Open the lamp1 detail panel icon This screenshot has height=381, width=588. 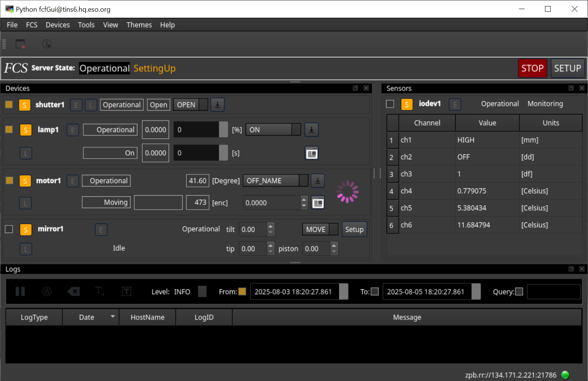tap(311, 153)
